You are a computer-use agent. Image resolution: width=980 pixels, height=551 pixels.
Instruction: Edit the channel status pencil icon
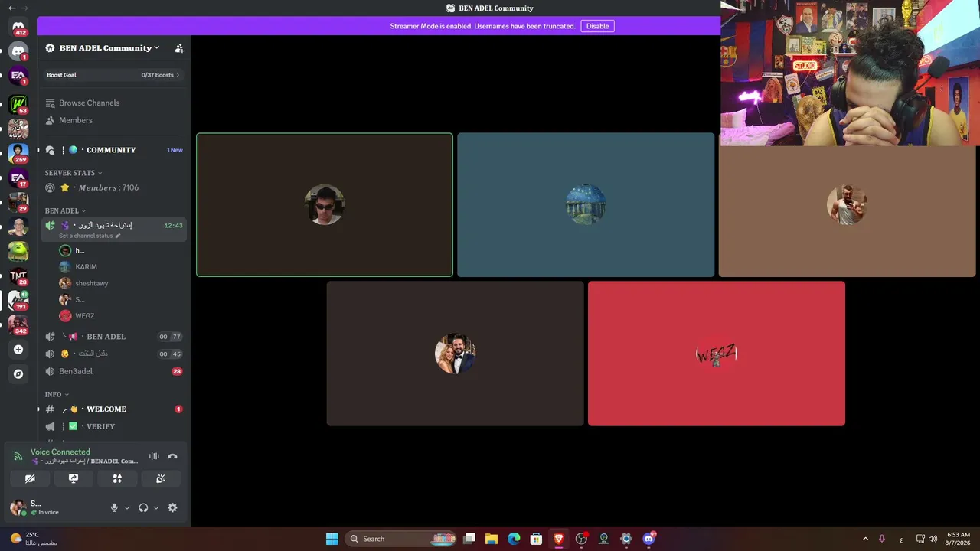pos(118,236)
